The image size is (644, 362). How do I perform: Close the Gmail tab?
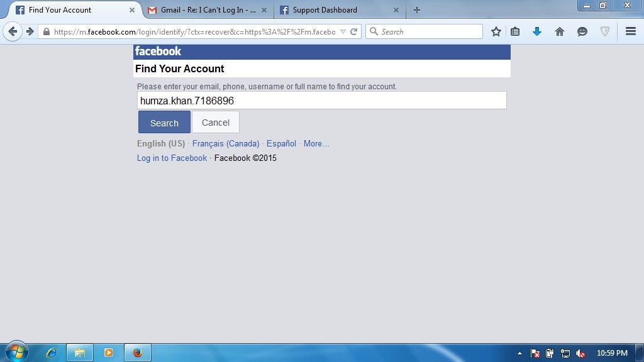click(264, 10)
